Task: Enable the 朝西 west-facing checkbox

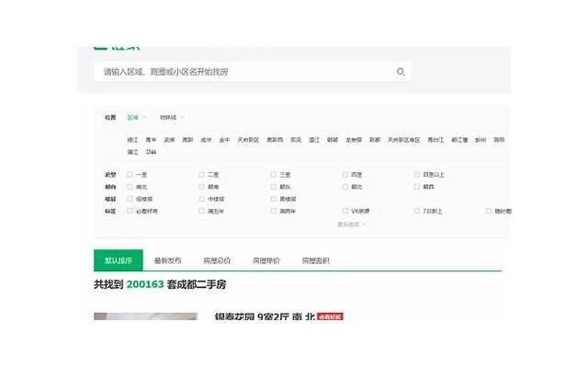Action: pos(416,187)
